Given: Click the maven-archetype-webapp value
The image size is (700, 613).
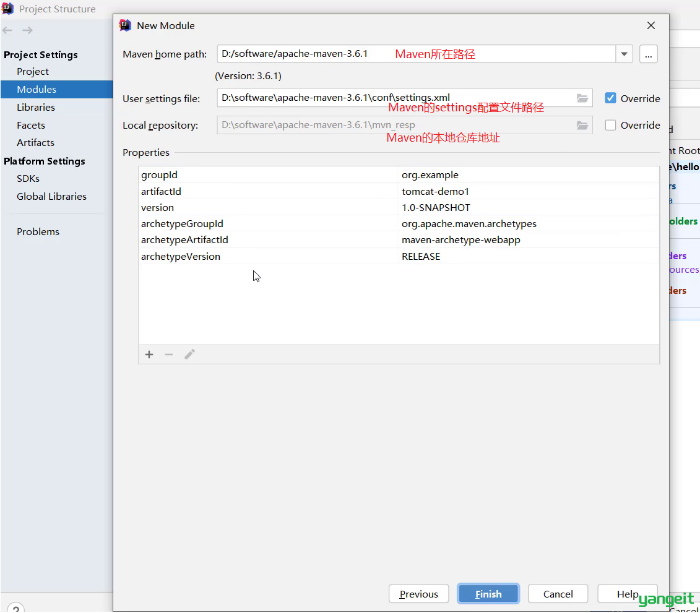Looking at the screenshot, I should click(x=529, y=239).
